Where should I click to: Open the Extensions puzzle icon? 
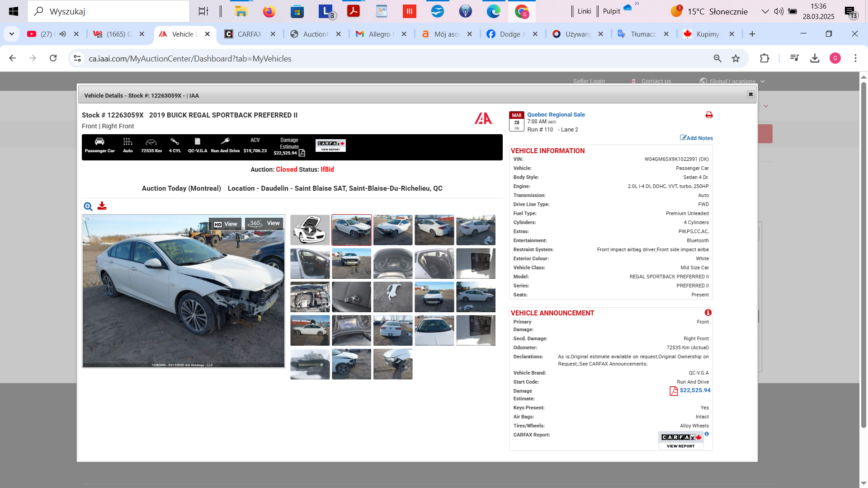point(764,58)
